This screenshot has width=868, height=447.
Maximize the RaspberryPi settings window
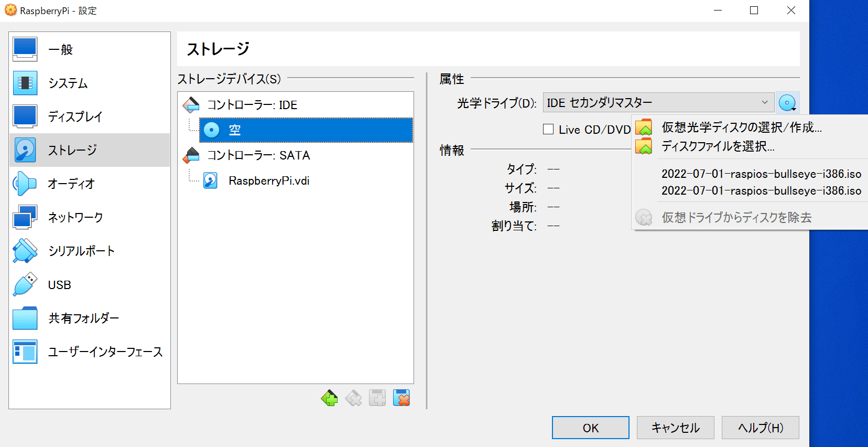pyautogui.click(x=754, y=10)
